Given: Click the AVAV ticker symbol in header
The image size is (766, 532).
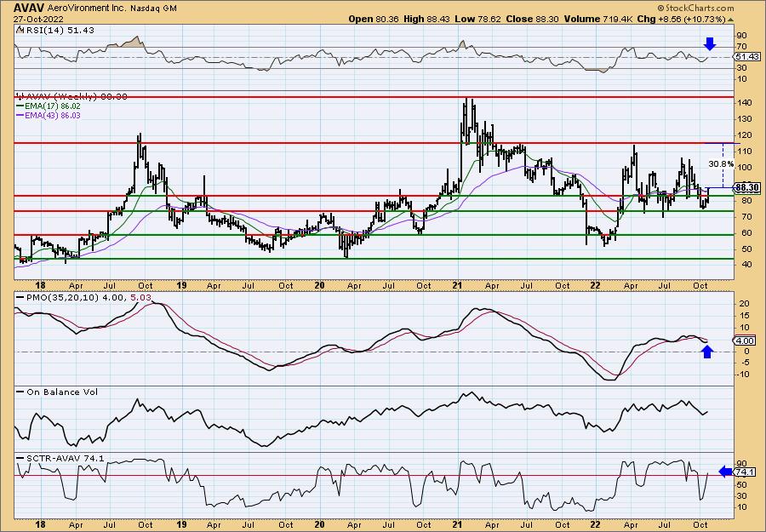Looking at the screenshot, I should click(x=29, y=8).
